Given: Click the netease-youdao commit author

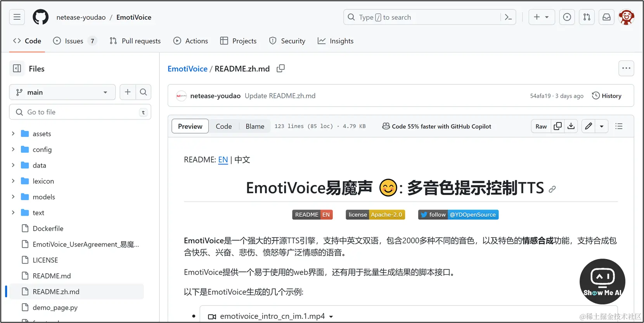Looking at the screenshot, I should pos(215,96).
